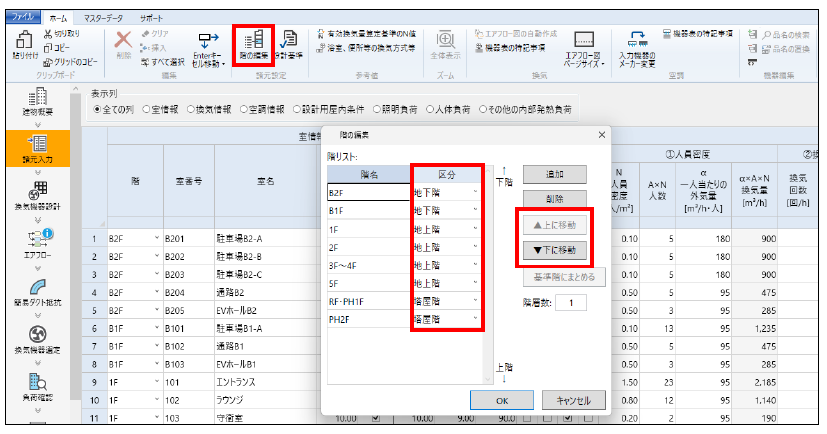Image resolution: width=827 pixels, height=434 pixels.
Task: Switch to the マスターデータ tab
Action: (110, 19)
